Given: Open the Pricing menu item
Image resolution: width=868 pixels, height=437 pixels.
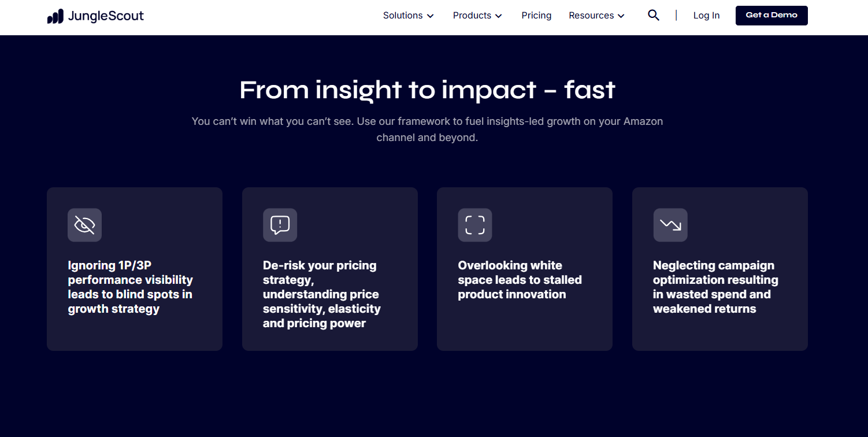Looking at the screenshot, I should [x=536, y=16].
